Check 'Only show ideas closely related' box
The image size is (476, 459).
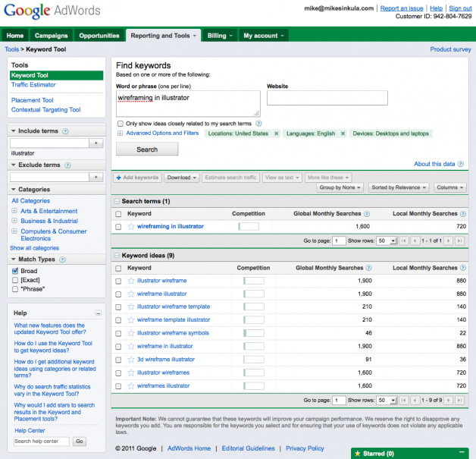pyautogui.click(x=121, y=124)
